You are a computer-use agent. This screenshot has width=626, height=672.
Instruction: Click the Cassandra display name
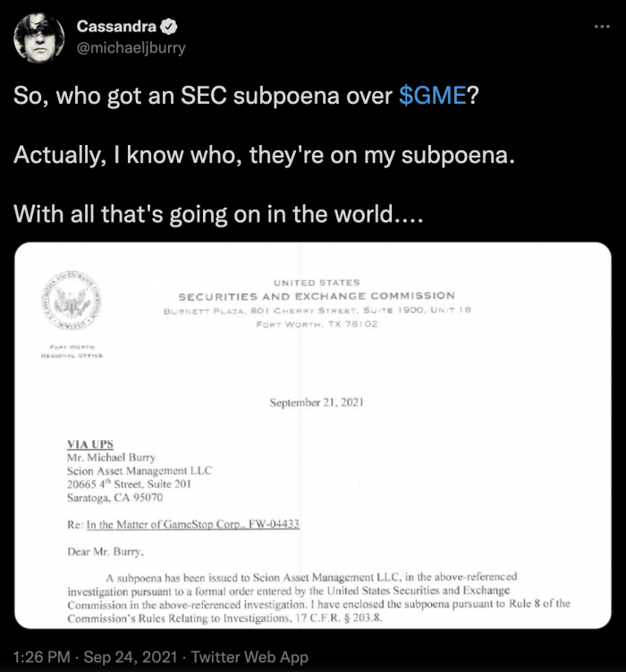[114, 27]
